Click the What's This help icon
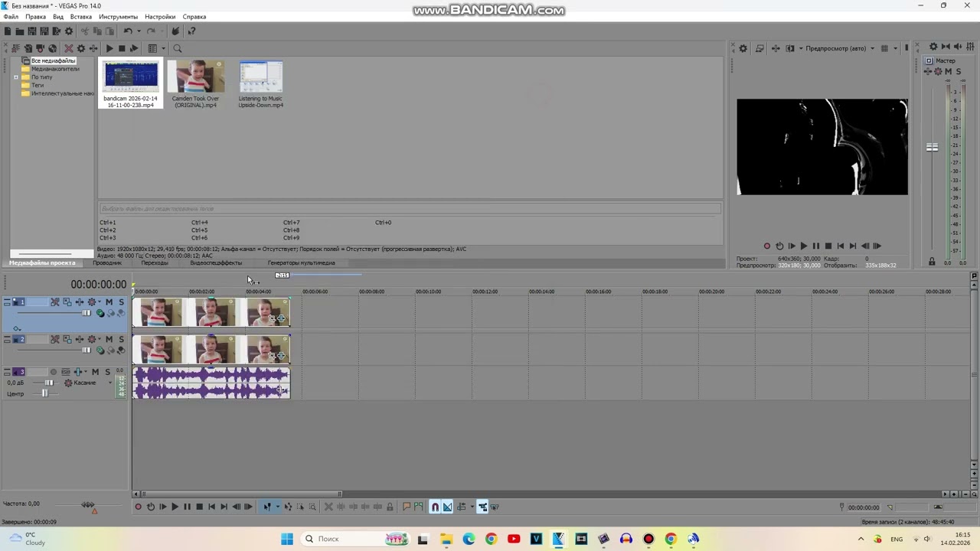Screen dimensions: 980x551 coord(191,31)
